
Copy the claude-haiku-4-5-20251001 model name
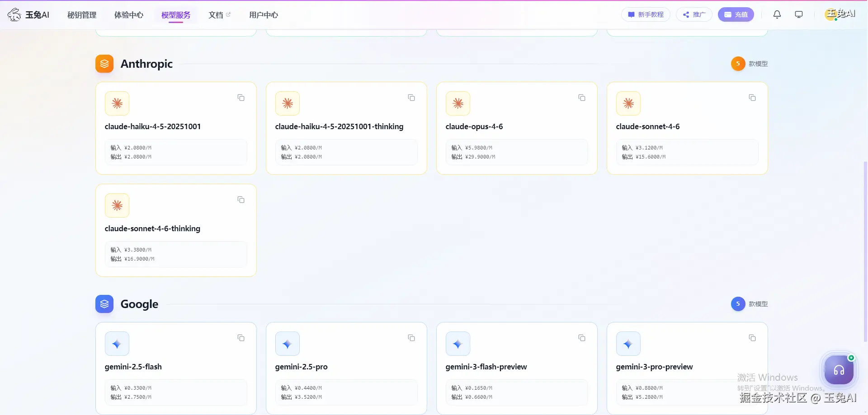coord(241,98)
